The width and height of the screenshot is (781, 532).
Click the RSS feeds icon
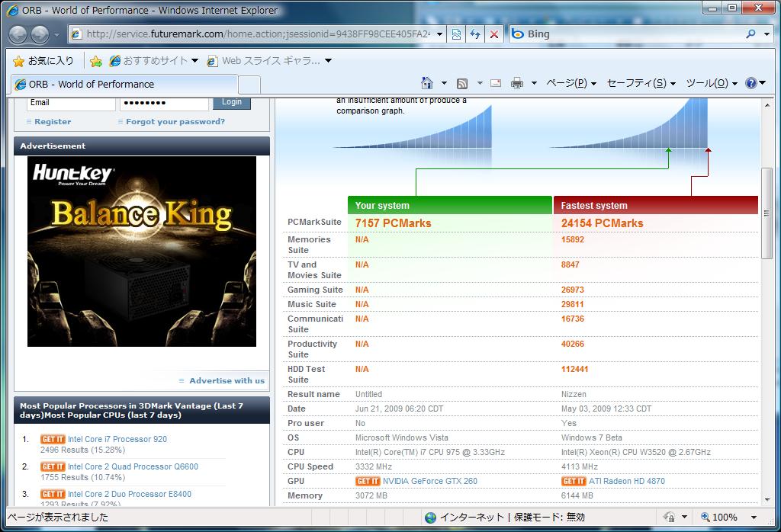point(462,83)
